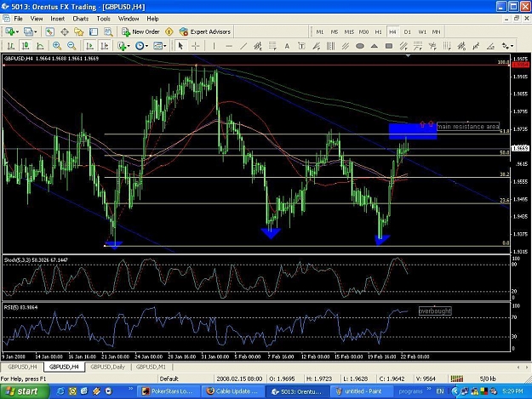Image resolution: width=532 pixels, height=399 pixels.
Task: Open the Market Watch panel
Action: (49, 31)
